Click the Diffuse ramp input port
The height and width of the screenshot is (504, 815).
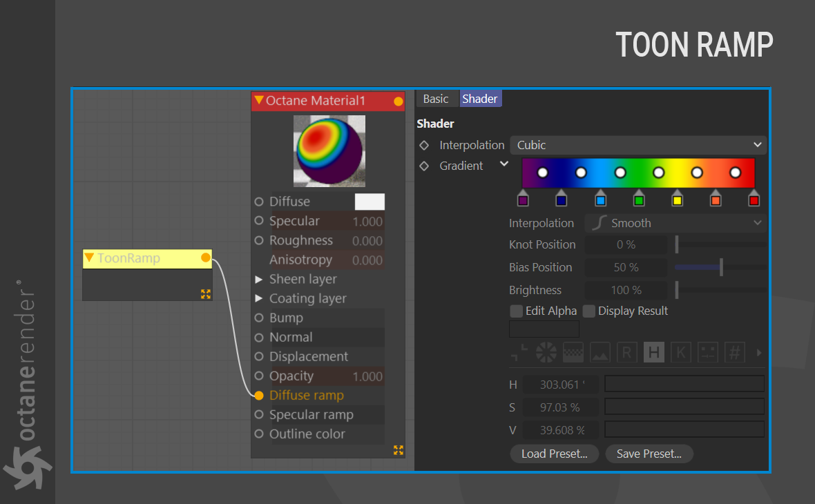259,396
